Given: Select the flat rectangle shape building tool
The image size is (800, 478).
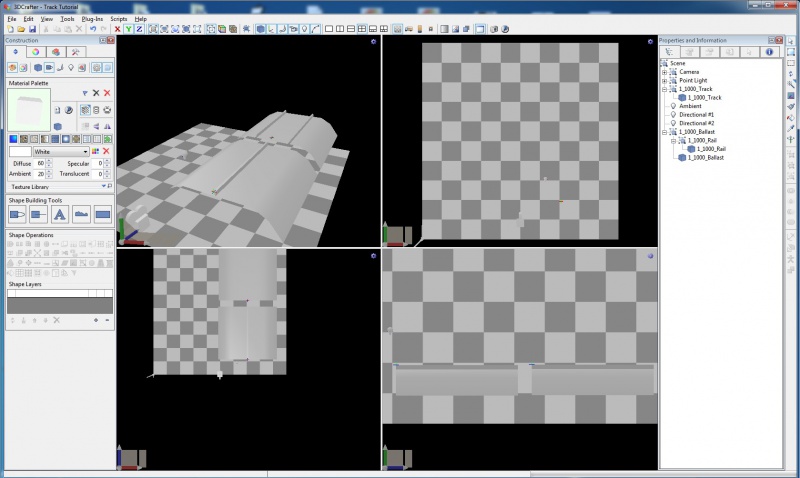Looking at the screenshot, I should click(x=102, y=213).
